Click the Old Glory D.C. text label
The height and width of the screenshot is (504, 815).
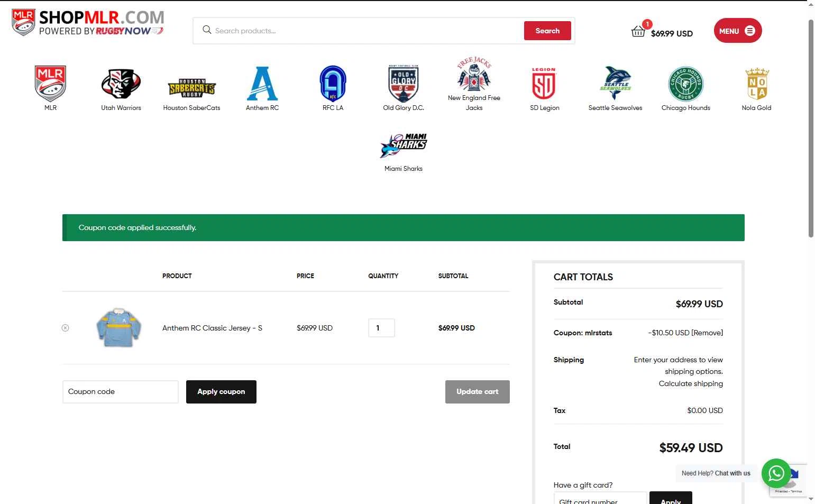(404, 108)
